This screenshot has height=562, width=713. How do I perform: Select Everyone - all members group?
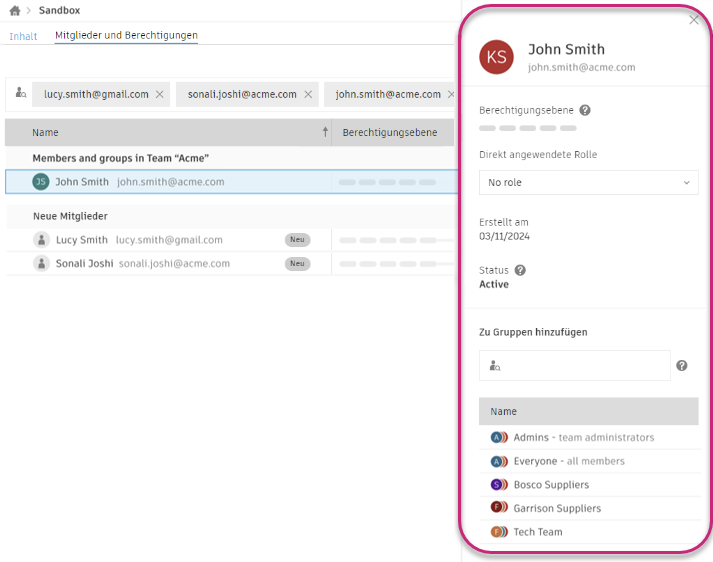tap(588, 461)
